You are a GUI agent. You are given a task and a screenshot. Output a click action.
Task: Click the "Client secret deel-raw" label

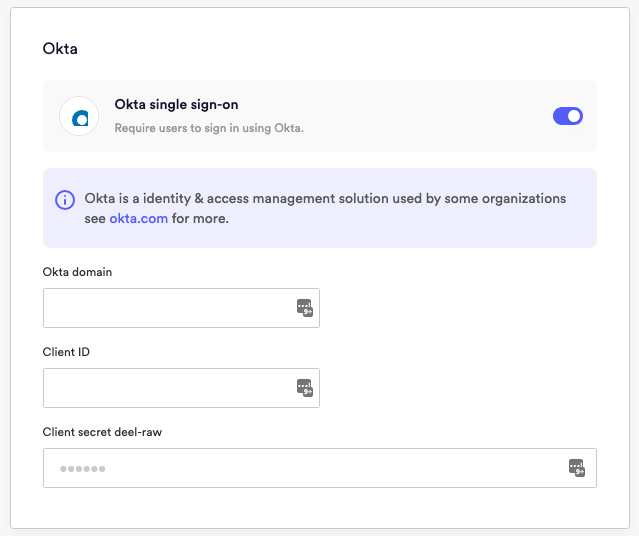pos(102,432)
